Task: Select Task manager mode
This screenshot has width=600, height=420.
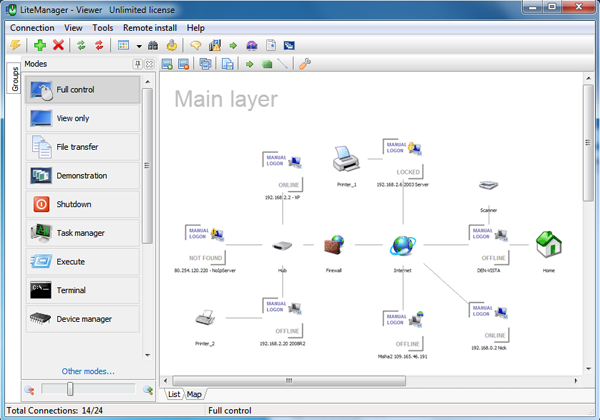Action: (83, 233)
